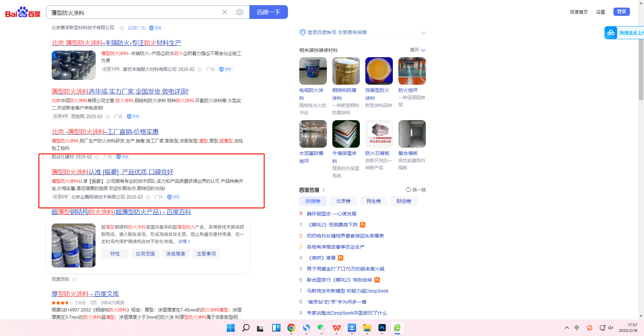Select the 热搜榜 tab
This screenshot has height=336, width=644.
coord(313,201)
